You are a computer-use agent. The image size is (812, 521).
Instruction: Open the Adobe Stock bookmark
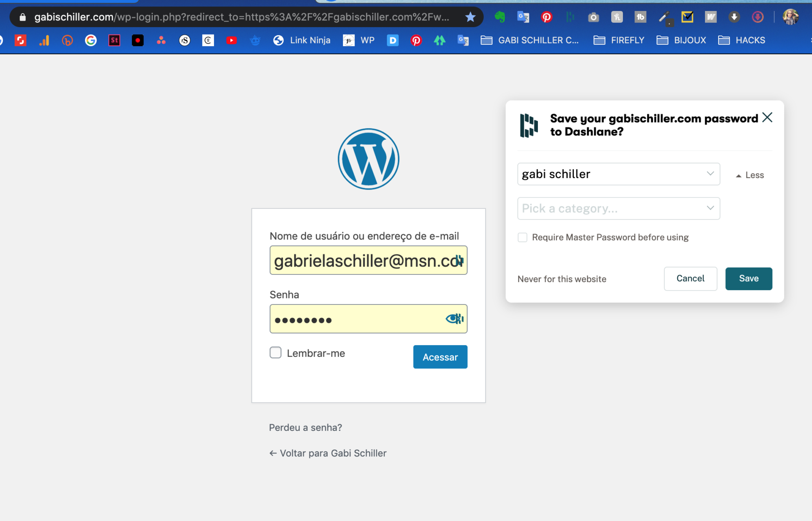tap(114, 40)
